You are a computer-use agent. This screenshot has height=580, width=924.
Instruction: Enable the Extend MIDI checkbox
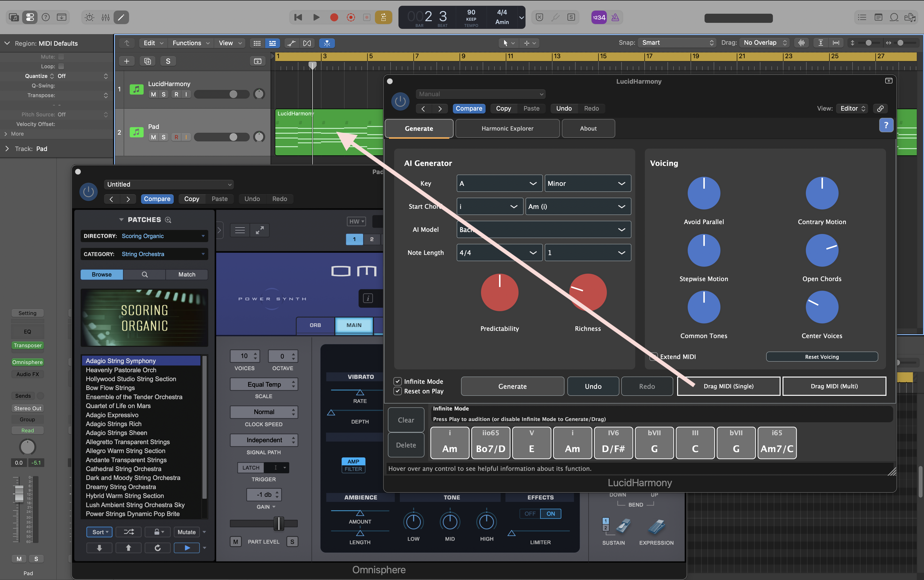(x=654, y=357)
